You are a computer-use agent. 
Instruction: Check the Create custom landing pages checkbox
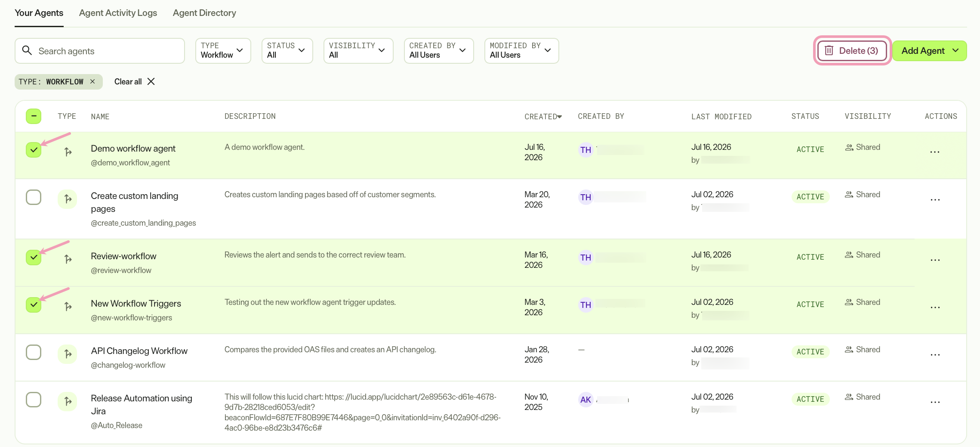pyautogui.click(x=34, y=197)
